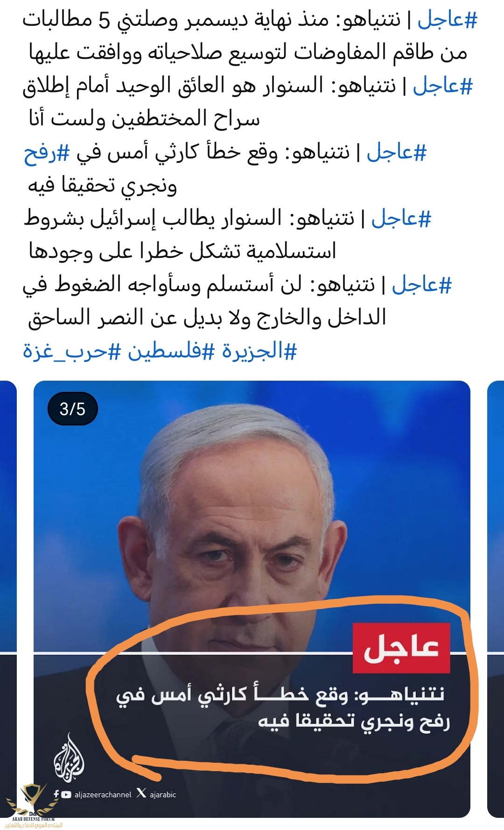
Task: Tap #عاجل hashtag on the '5 مطالبات' line
Action: 447,20
